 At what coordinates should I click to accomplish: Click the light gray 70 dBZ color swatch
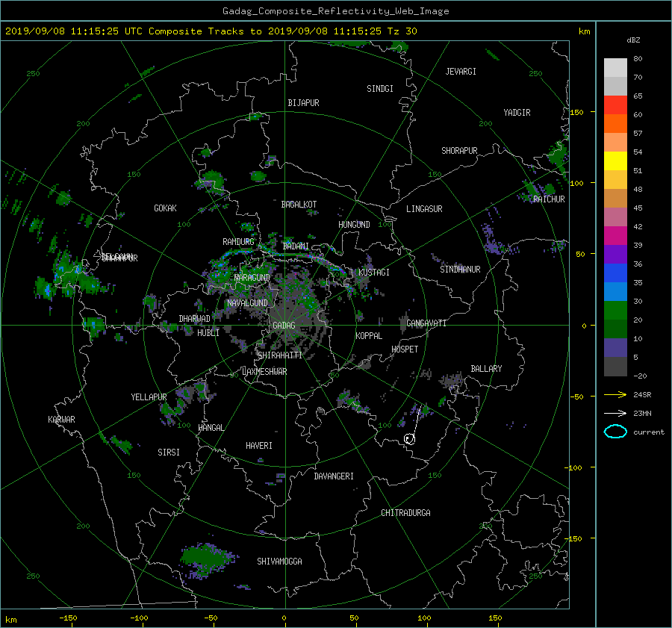point(615,68)
